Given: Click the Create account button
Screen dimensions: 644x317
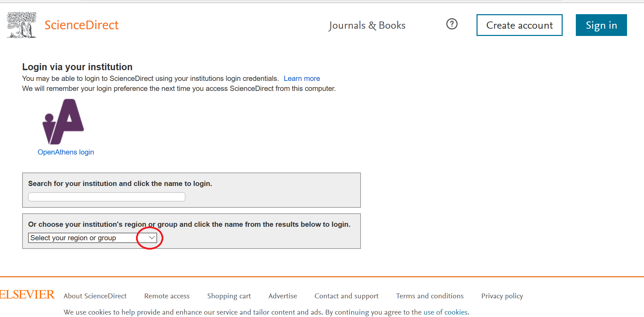Looking at the screenshot, I should point(519,25).
